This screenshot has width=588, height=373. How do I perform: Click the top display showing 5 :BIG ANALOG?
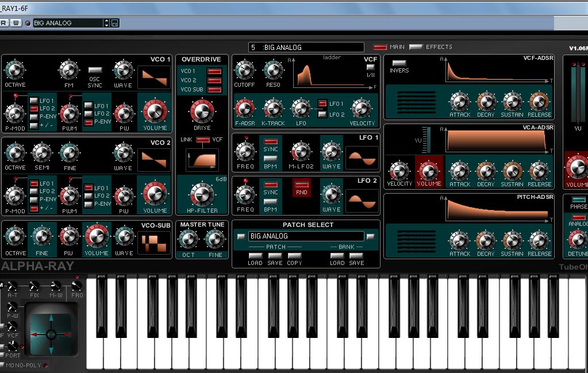(306, 47)
